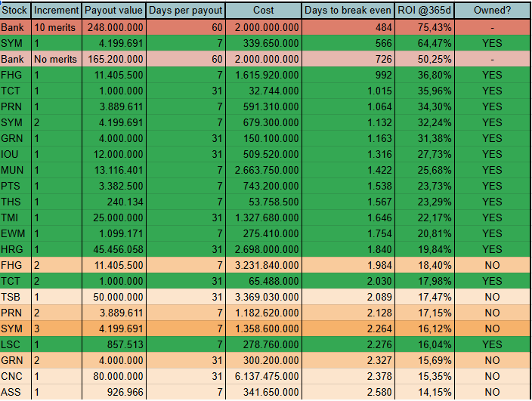Select increment cell '3' in SYM row

tap(57, 329)
